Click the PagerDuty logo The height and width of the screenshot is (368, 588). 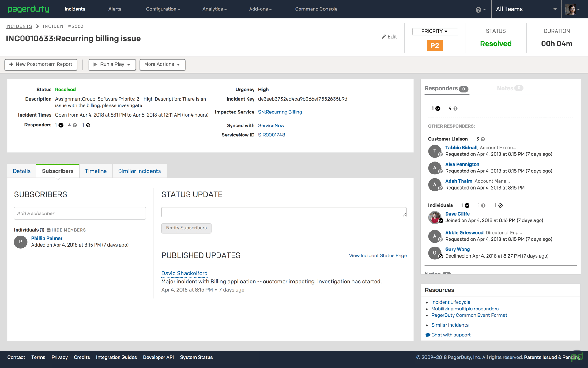28,9
